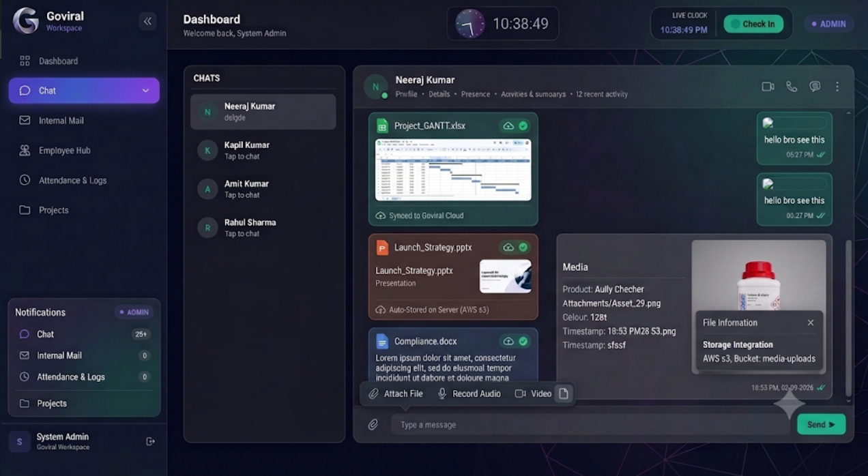This screenshot has width=868, height=476.
Task: Click the Dashboard grid icon in sidebar
Action: tap(25, 61)
